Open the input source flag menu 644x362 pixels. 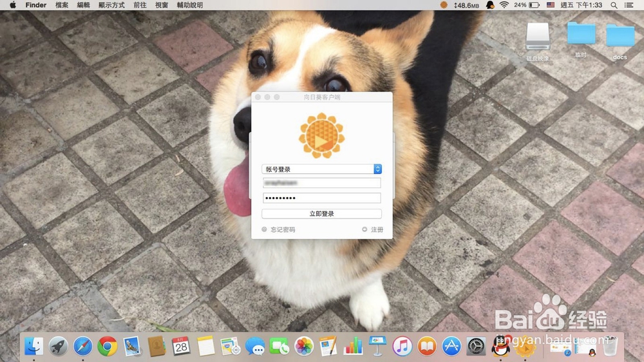coord(551,5)
